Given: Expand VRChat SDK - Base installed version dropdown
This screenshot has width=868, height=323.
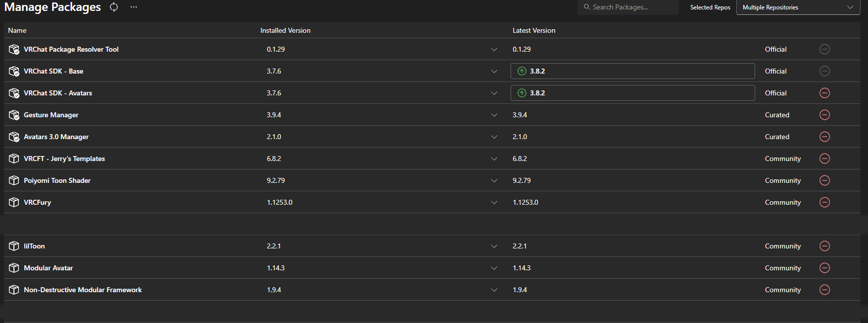Looking at the screenshot, I should [494, 71].
